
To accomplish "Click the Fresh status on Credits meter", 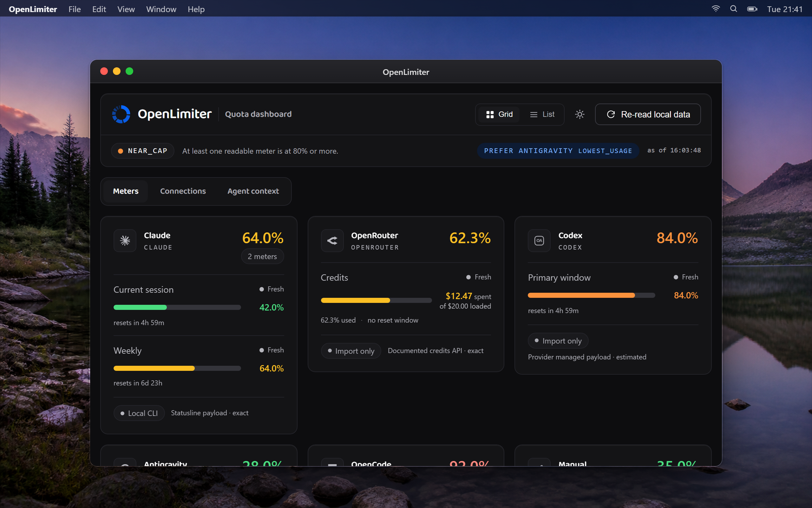I will coord(479,277).
